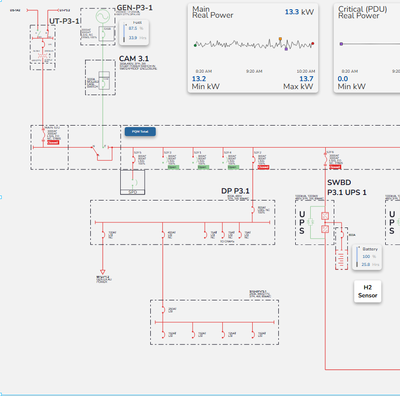Click the UPS battery bank symbol
This screenshot has height=396, width=400.
[341, 259]
